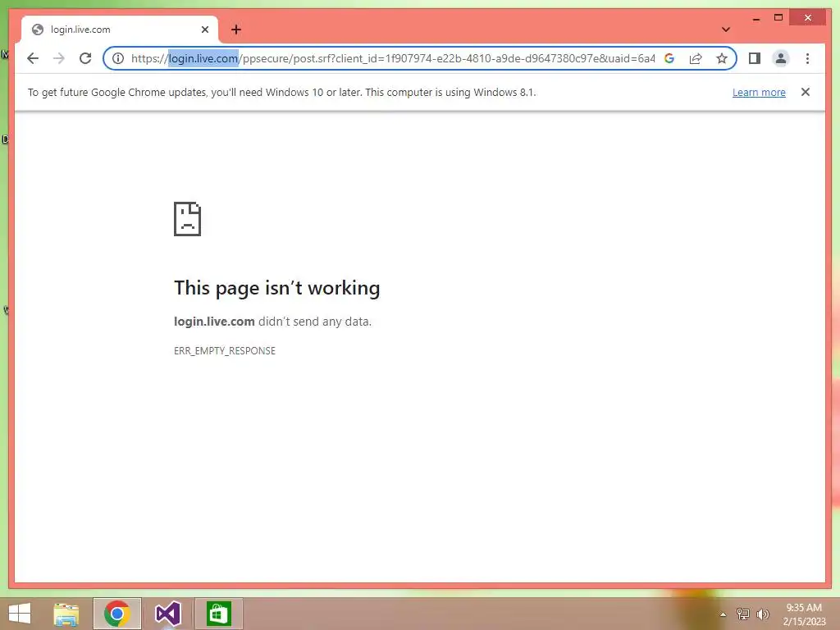Click the Google icon in the address bar
This screenshot has width=840, height=630.
(669, 58)
